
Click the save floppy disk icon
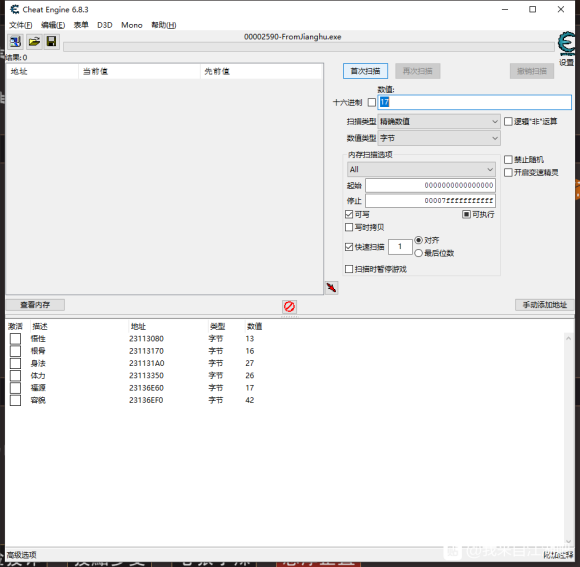pos(51,41)
